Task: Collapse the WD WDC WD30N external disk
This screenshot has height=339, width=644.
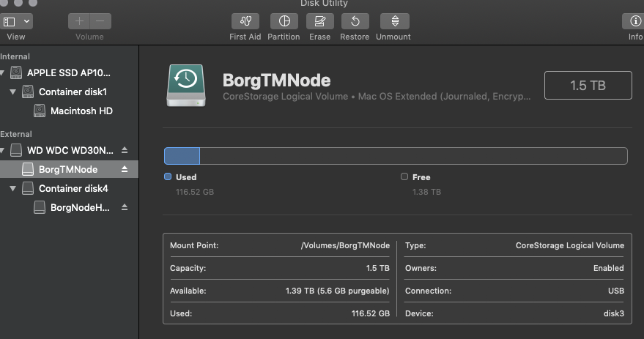Action: point(2,151)
